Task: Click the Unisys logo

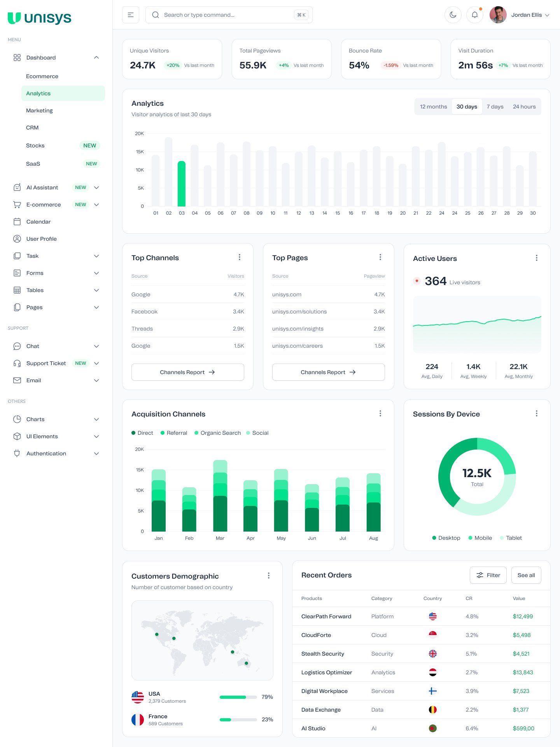Action: 40,18
